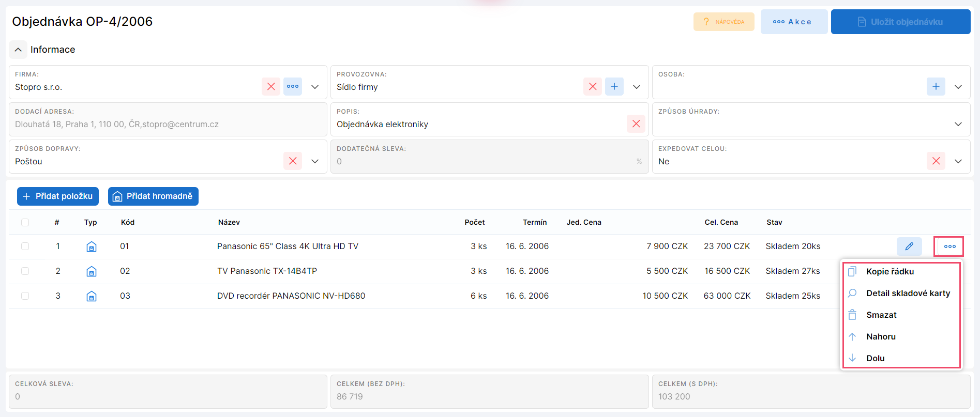
Task: Click the Jed. Cena column header
Action: click(x=584, y=222)
